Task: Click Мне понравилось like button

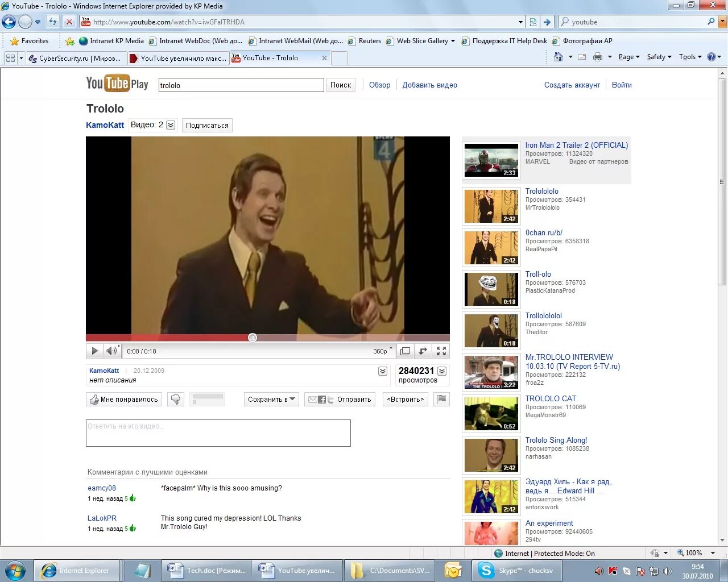Action: point(124,400)
